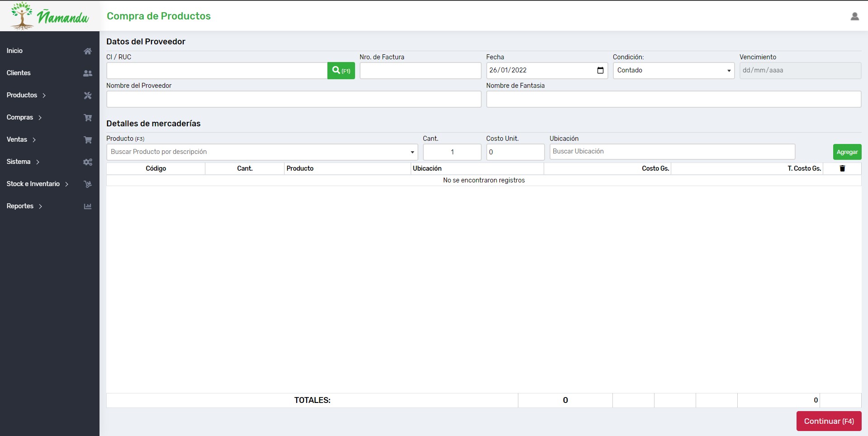Click the supplier search magnifier button
Image resolution: width=868 pixels, height=436 pixels.
tap(341, 71)
